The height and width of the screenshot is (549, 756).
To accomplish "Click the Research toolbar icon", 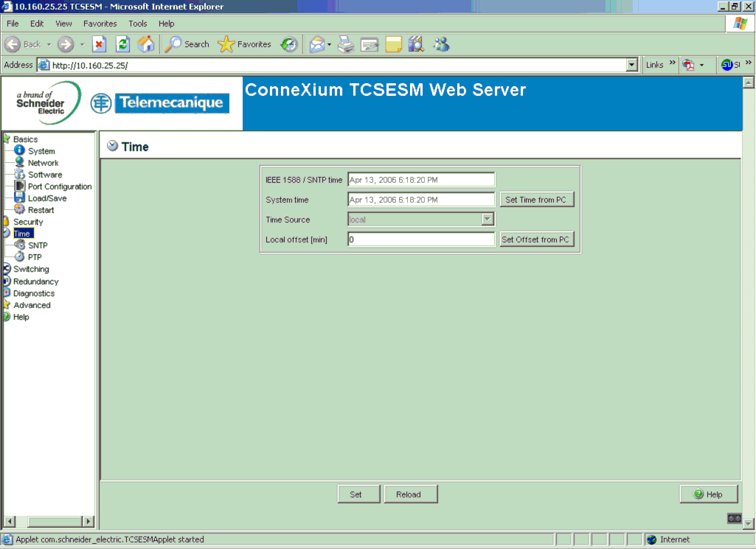I will click(416, 44).
